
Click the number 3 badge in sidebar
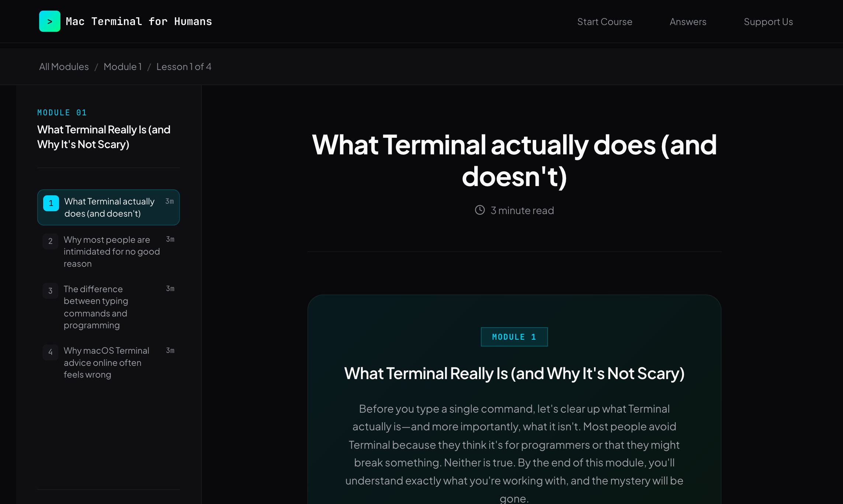pyautogui.click(x=51, y=291)
